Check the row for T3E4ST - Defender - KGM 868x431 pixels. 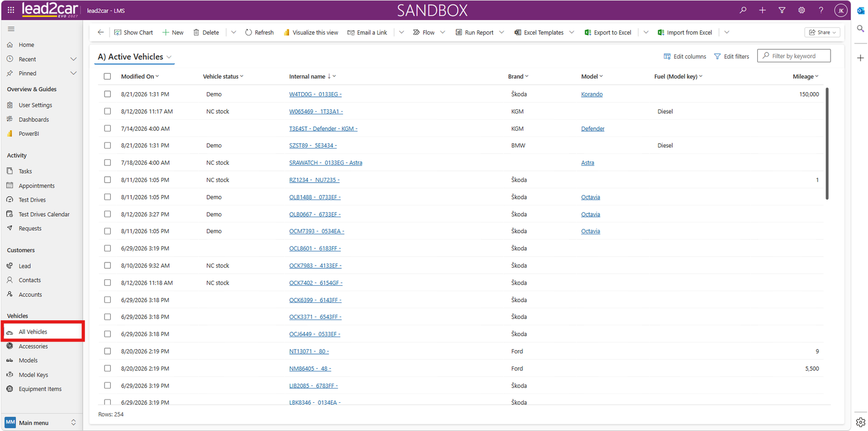click(107, 128)
